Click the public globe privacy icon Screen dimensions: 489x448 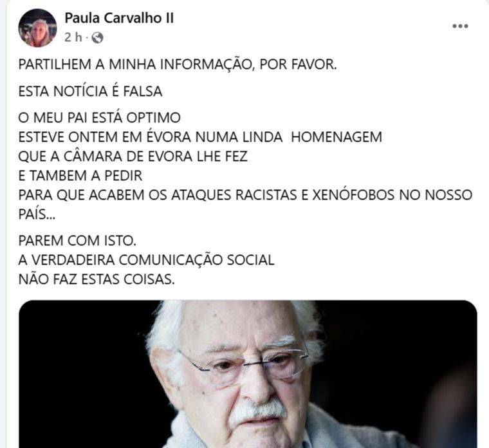pos(98,38)
